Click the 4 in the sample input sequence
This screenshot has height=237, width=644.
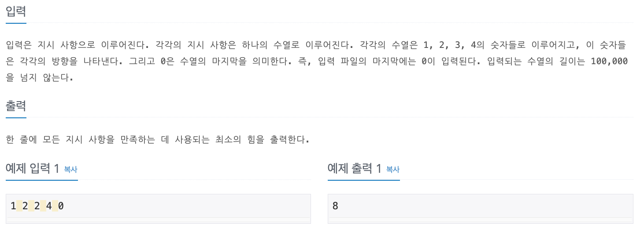(49, 206)
